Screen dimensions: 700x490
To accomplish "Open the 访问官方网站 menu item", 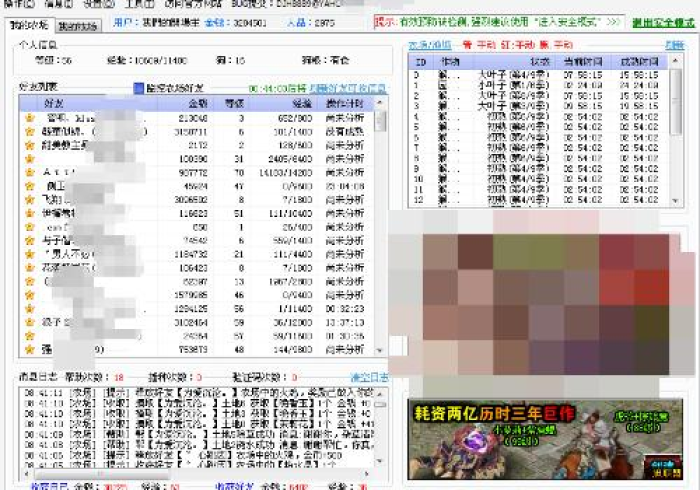I will tap(192, 4).
